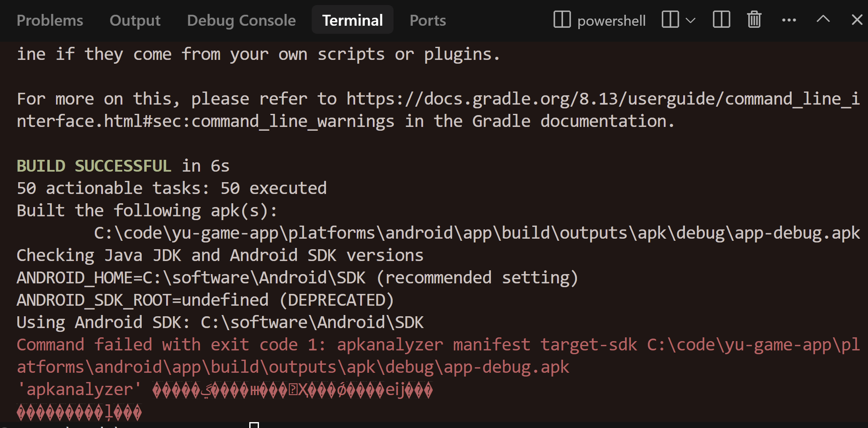Click the red C:\code\yu-game-app path in error

[438, 356]
